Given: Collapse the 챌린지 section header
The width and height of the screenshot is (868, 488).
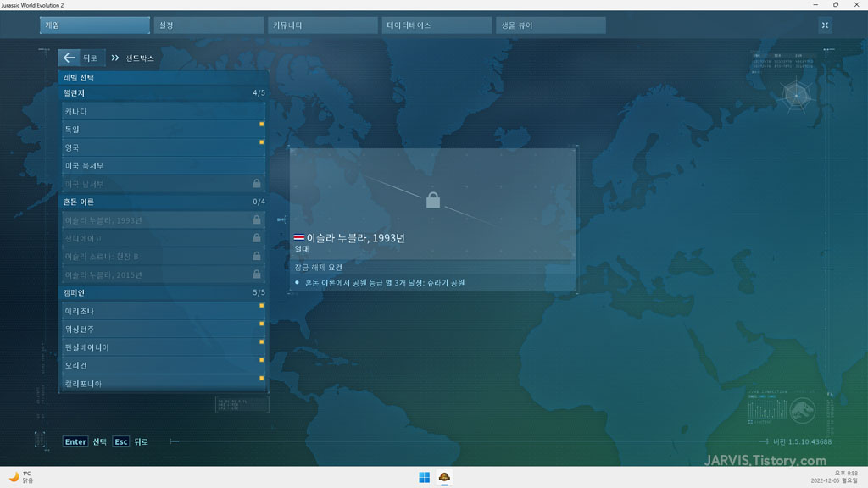Looking at the screenshot, I should [x=164, y=93].
